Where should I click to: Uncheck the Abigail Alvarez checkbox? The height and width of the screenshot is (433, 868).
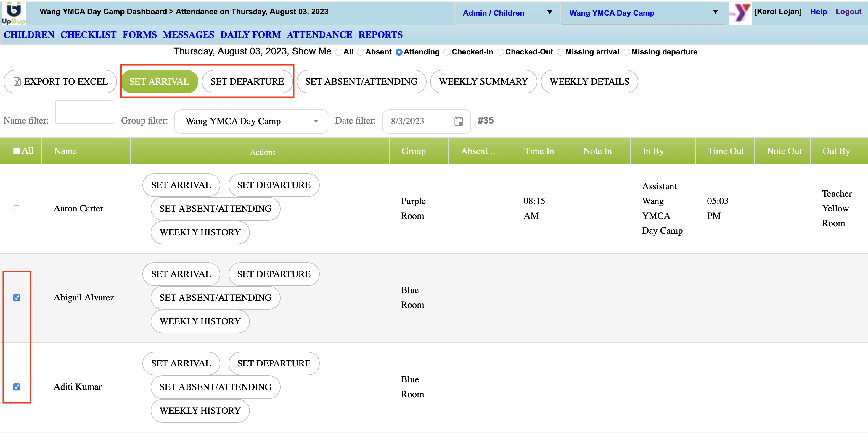tap(17, 298)
